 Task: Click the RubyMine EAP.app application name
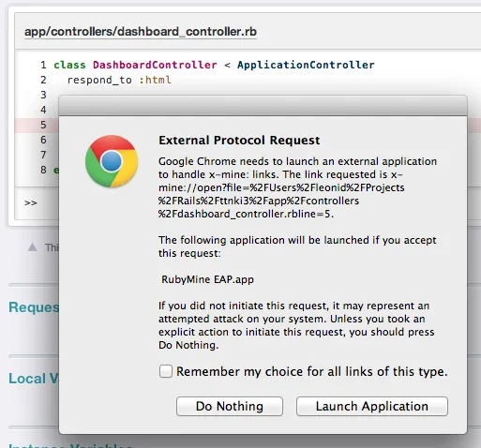click(207, 279)
